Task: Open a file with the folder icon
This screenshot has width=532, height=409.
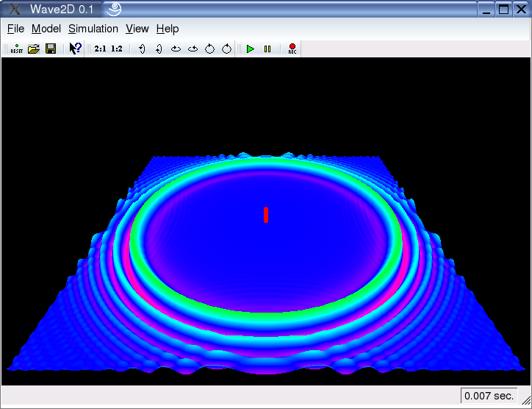Action: 34,49
